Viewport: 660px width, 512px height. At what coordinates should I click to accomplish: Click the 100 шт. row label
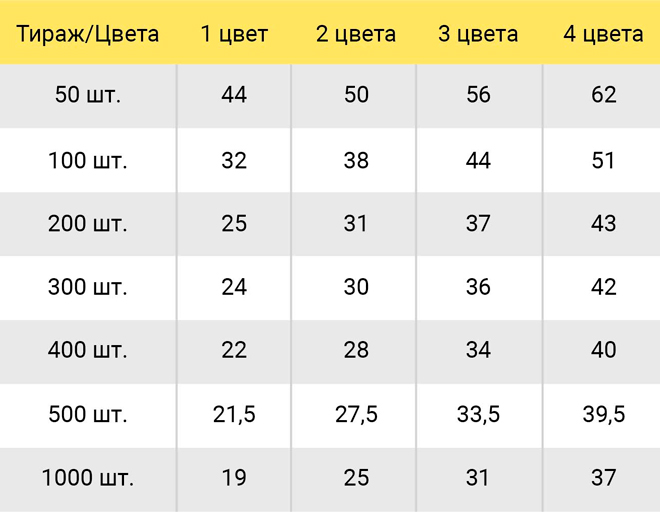88,160
